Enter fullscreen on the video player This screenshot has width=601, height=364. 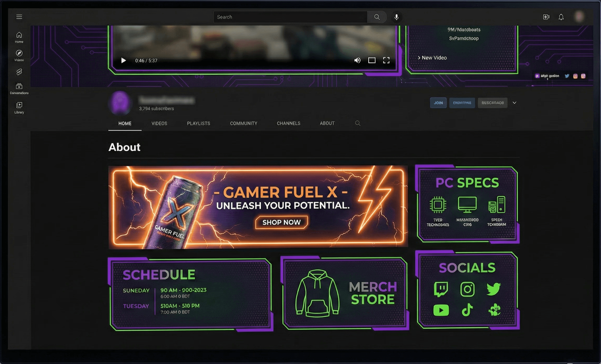[x=386, y=60]
